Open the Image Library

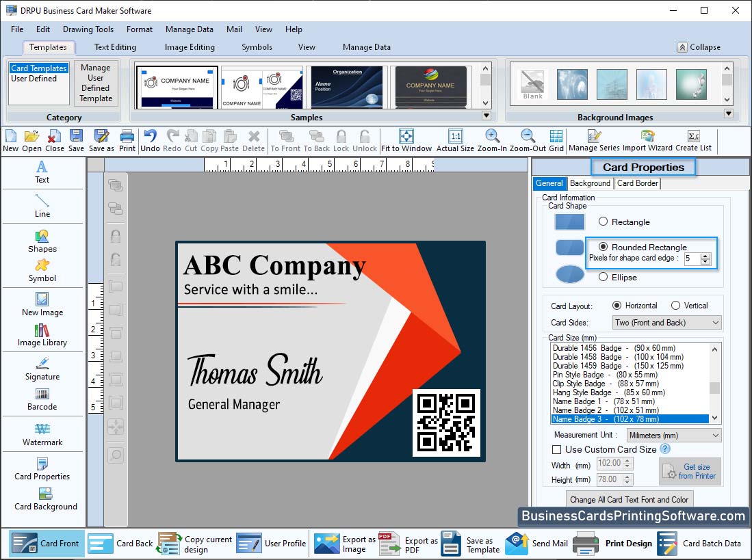pos(42,335)
